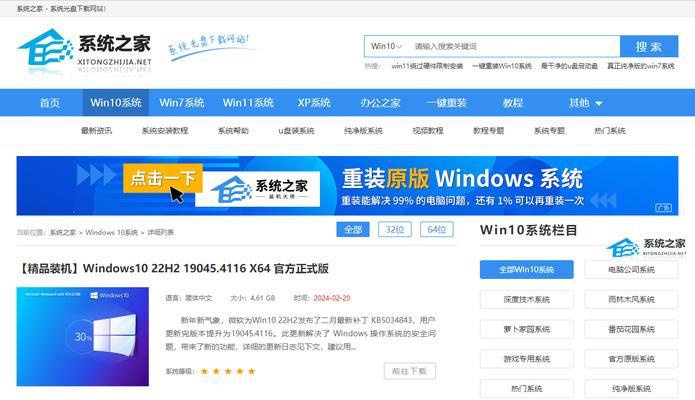Click the 点击一下 orange banner button
This screenshot has height=400, width=695.
point(163,178)
